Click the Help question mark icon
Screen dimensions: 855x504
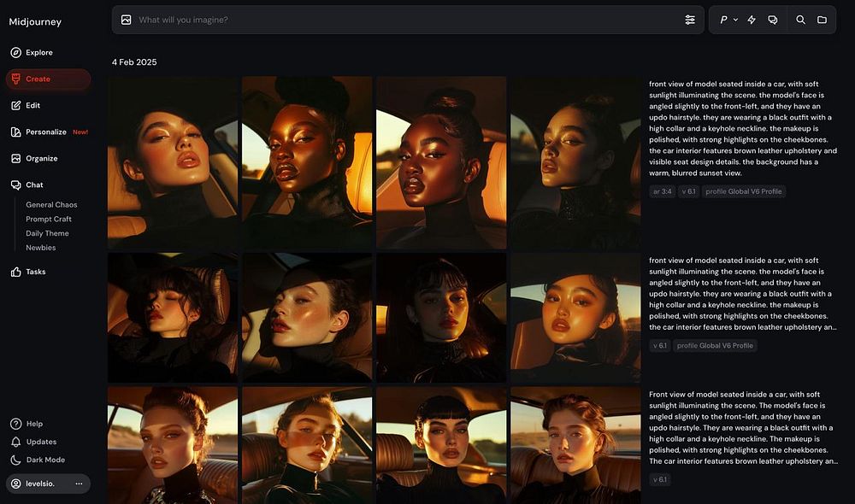click(15, 424)
